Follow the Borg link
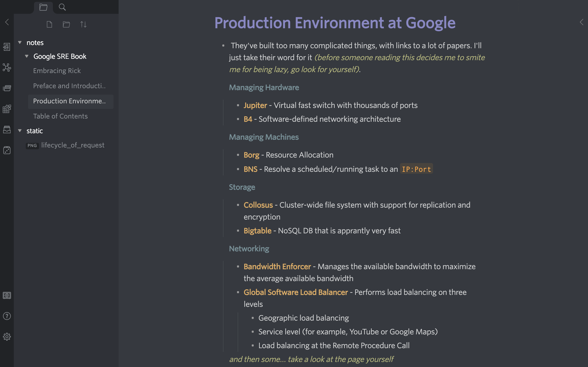Image resolution: width=588 pixels, height=367 pixels. pyautogui.click(x=251, y=155)
